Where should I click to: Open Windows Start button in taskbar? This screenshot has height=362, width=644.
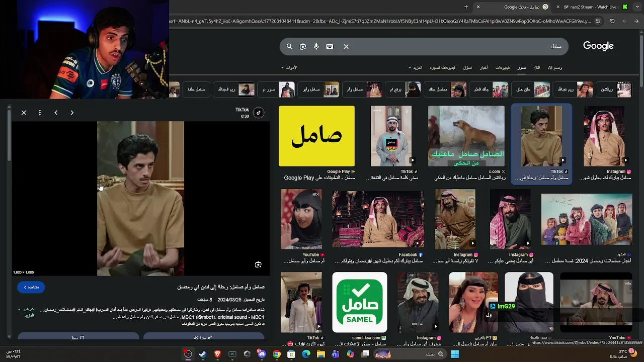point(455,354)
